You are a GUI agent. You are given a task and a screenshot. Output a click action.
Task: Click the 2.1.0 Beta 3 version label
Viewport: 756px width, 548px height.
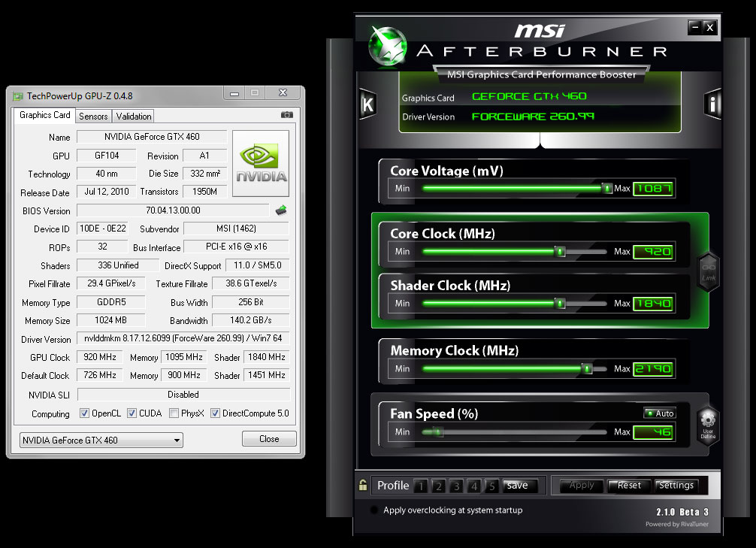pyautogui.click(x=682, y=512)
